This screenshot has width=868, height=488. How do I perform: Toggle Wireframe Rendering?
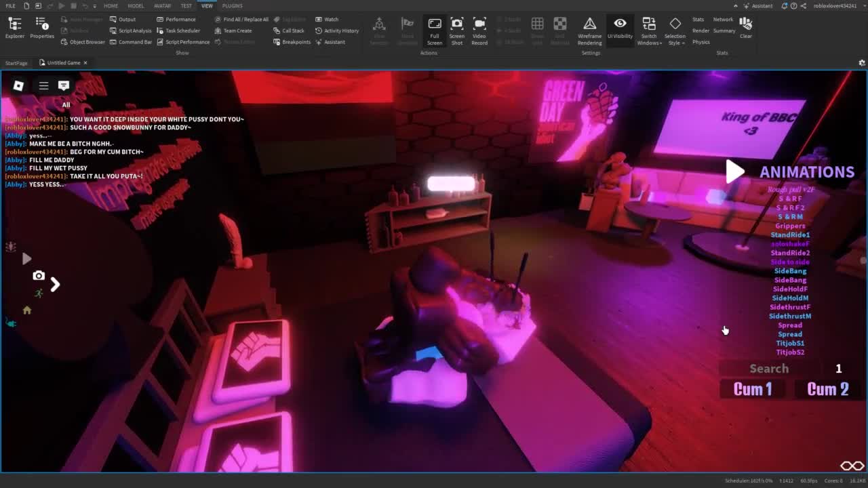(x=589, y=30)
